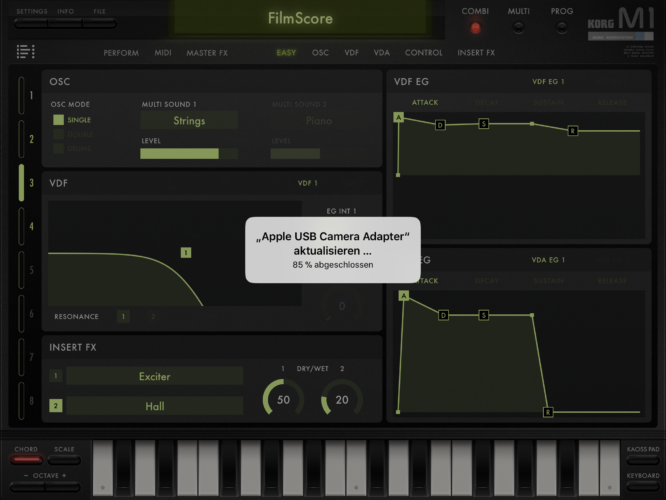This screenshot has height=500, width=666.
Task: Open the FILE button
Action: (x=99, y=24)
